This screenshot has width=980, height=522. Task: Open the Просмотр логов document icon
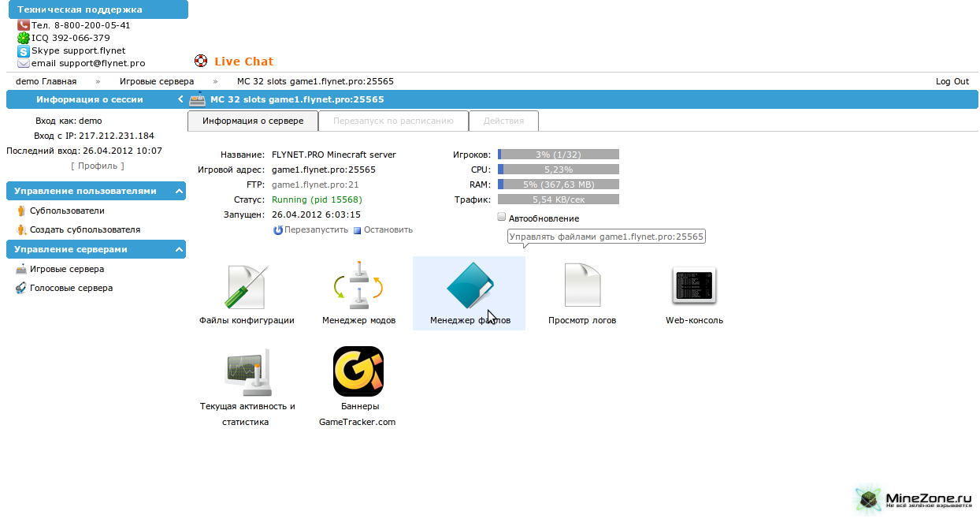click(x=582, y=285)
